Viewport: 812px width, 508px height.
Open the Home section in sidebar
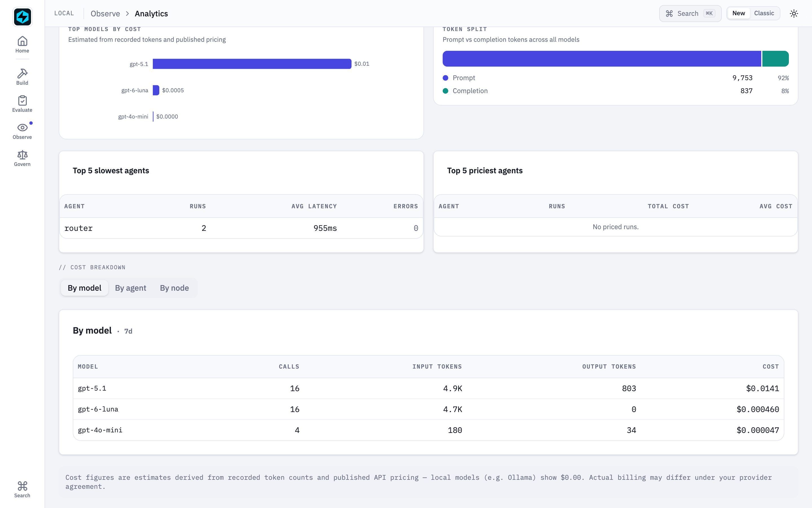tap(22, 45)
